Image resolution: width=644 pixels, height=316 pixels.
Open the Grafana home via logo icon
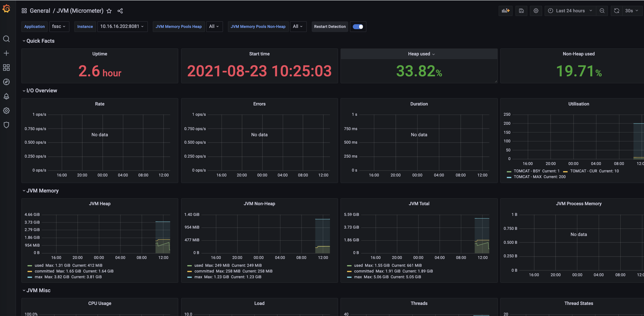tap(7, 8)
